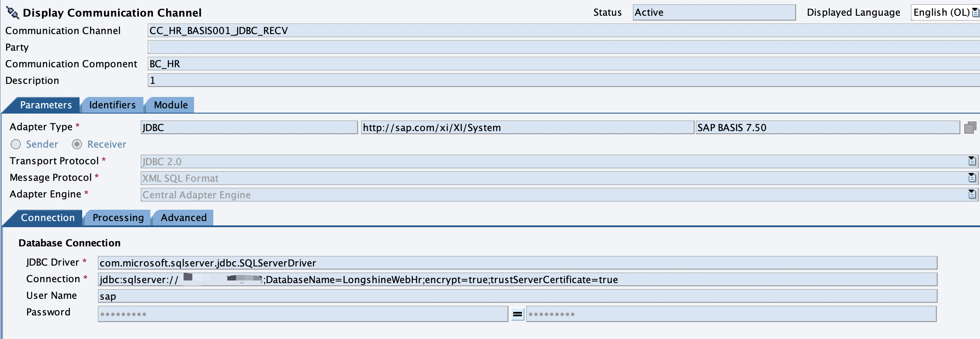Click the Description field
This screenshot has width=980, height=339.
[564, 80]
